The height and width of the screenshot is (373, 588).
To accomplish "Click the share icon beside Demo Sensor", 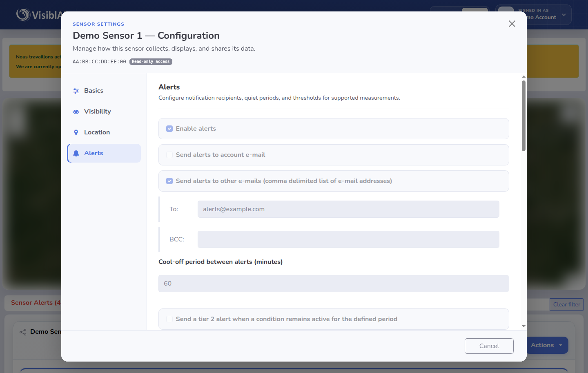I will 23,332.
